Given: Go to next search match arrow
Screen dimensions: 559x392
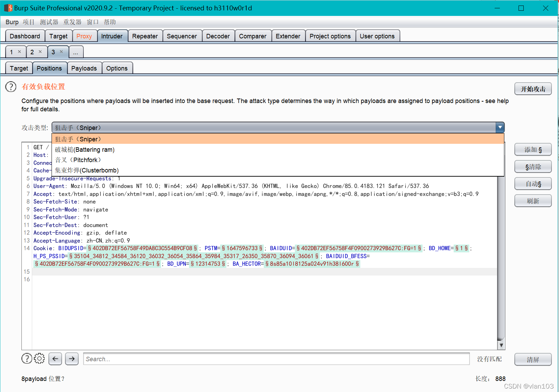Looking at the screenshot, I should [72, 359].
